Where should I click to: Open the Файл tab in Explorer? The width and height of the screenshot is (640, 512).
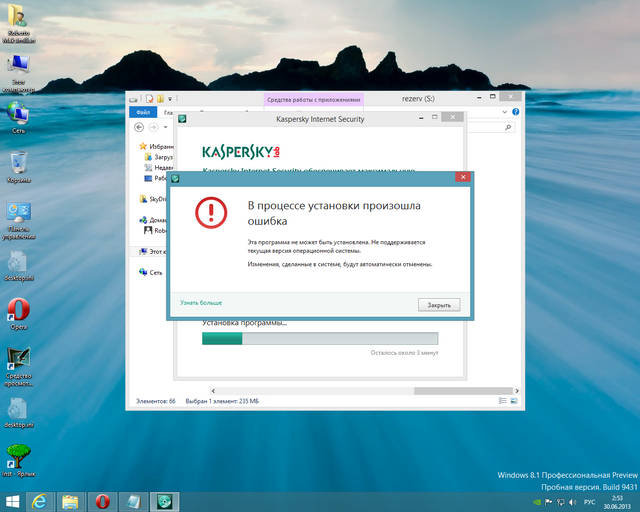(143, 112)
